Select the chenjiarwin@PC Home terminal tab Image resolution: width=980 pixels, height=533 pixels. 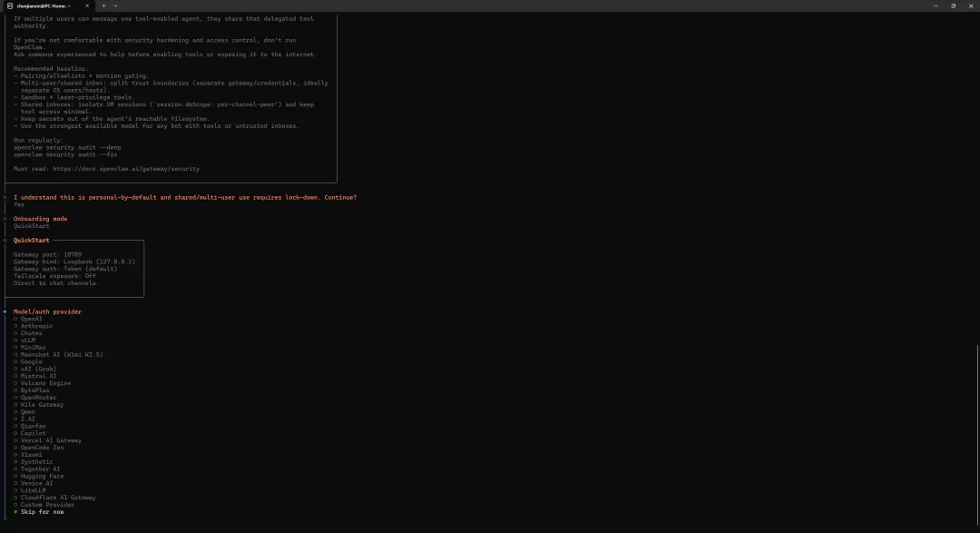49,5
